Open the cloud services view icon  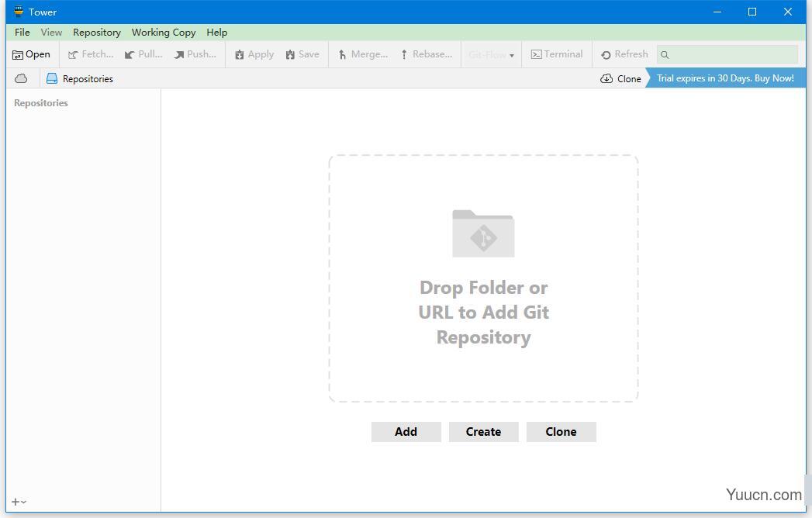tap(21, 78)
